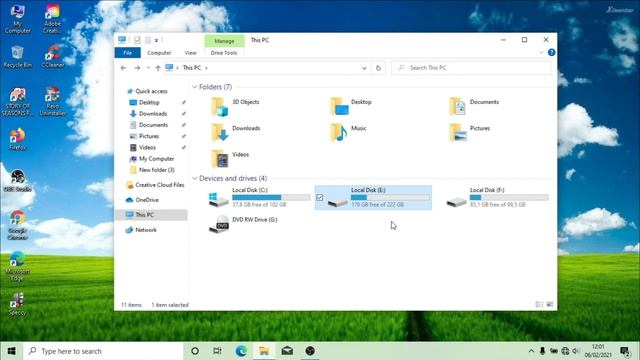Open the Mail app on the taskbar
Viewport: 640px width, 360px height.
coord(287,351)
